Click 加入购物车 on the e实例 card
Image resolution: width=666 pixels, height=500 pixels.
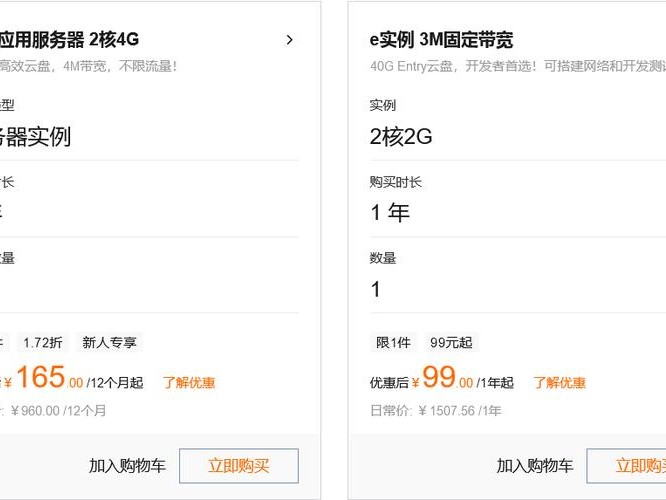[x=535, y=466]
